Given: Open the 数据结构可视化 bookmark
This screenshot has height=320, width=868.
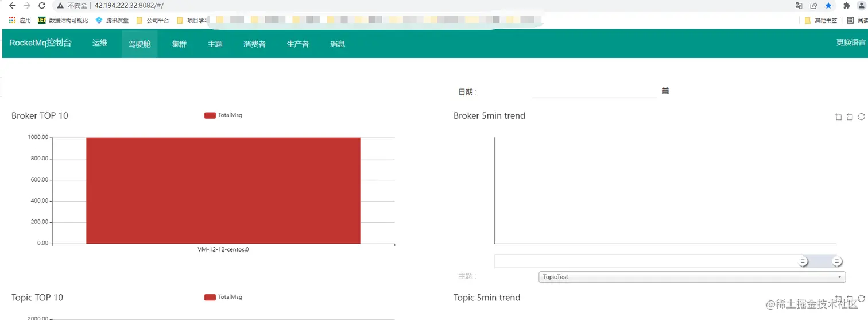Looking at the screenshot, I should point(63,20).
